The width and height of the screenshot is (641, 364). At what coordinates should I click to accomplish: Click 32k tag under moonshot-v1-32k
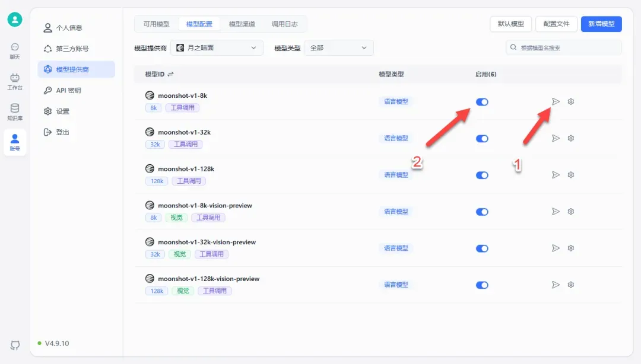[156, 144]
